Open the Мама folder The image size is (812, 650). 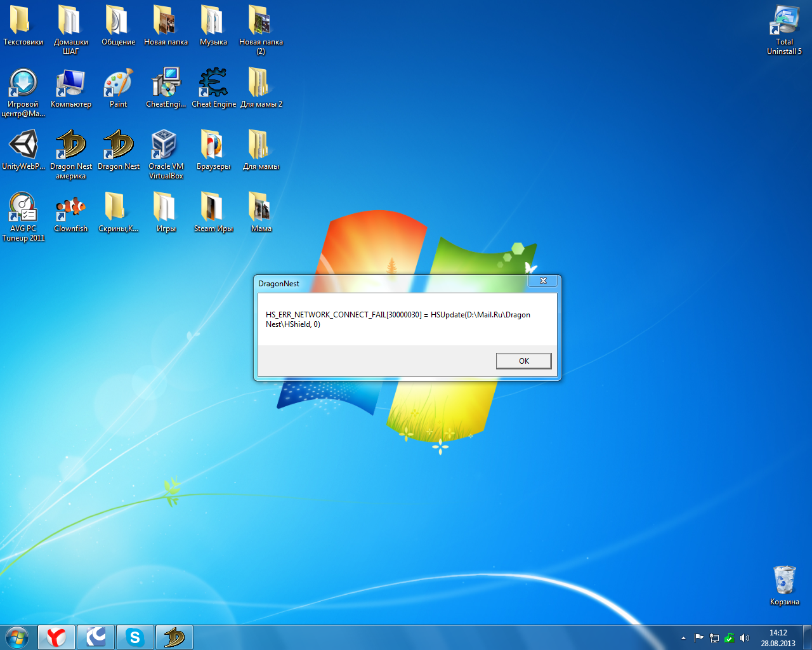click(x=261, y=212)
